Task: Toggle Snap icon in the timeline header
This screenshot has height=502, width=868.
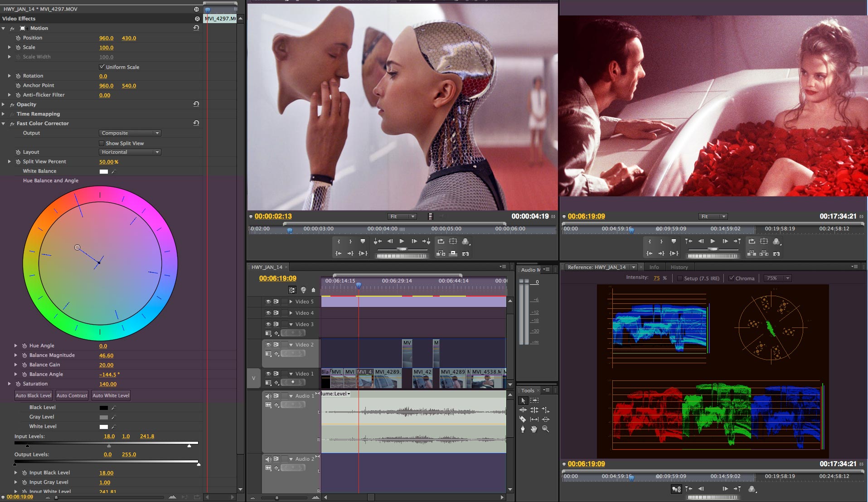Action: tap(292, 290)
